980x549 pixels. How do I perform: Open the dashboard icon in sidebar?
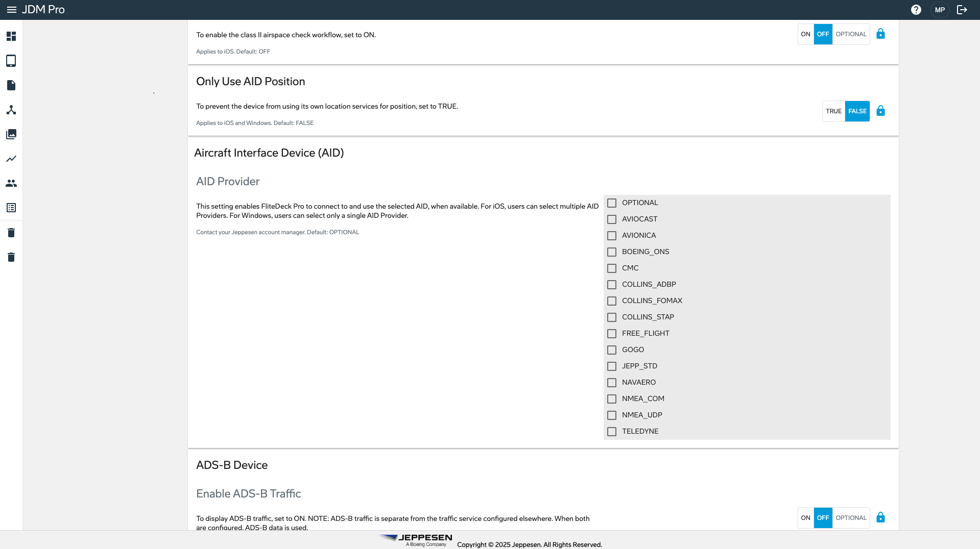tap(11, 36)
